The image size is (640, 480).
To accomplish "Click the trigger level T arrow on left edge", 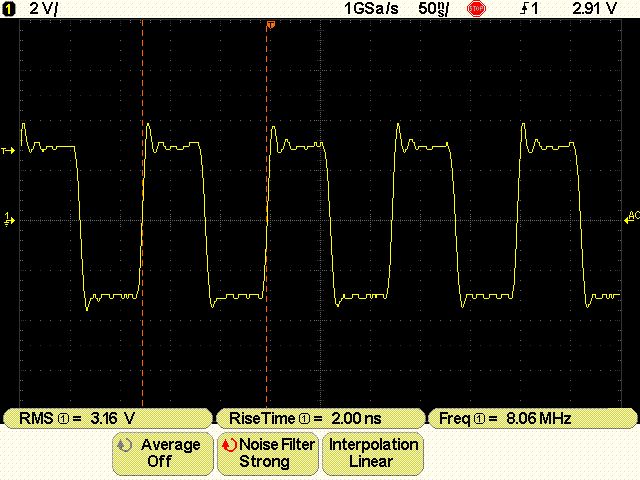I will tap(8, 151).
